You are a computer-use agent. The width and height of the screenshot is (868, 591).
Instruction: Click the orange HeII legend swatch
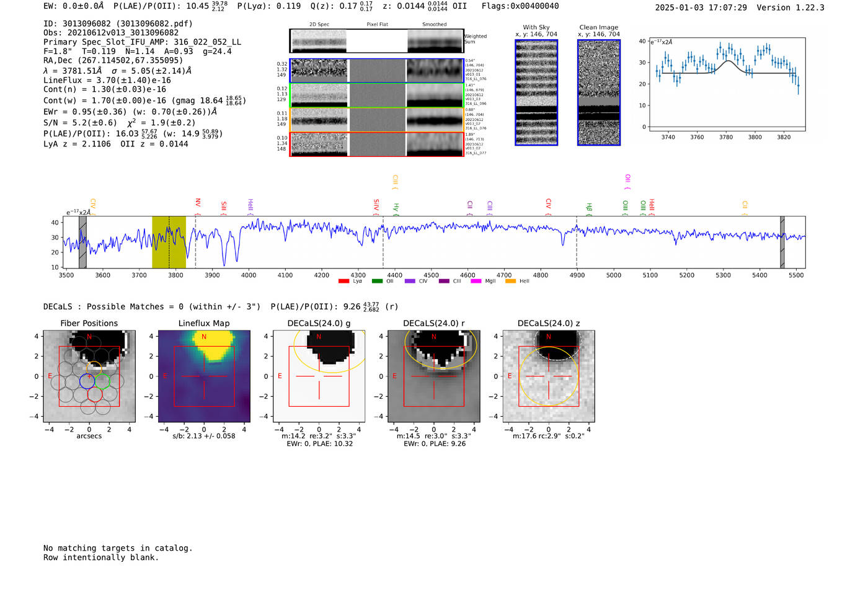click(510, 282)
